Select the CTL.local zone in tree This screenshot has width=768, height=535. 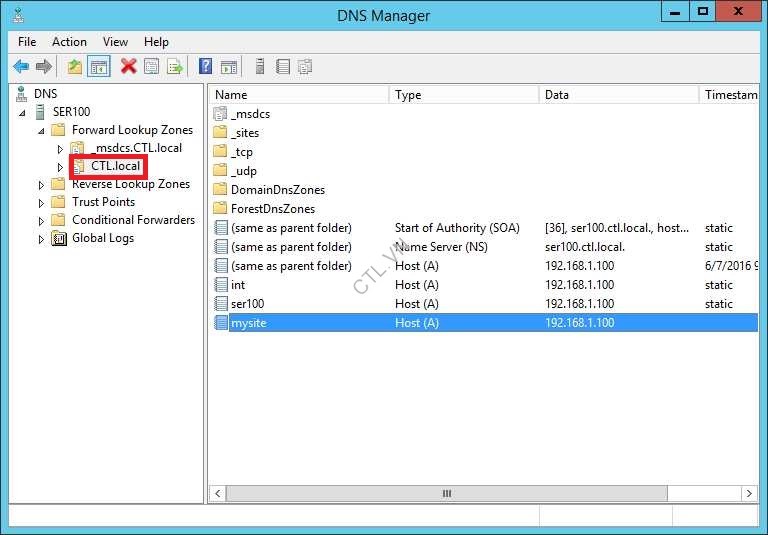115,166
